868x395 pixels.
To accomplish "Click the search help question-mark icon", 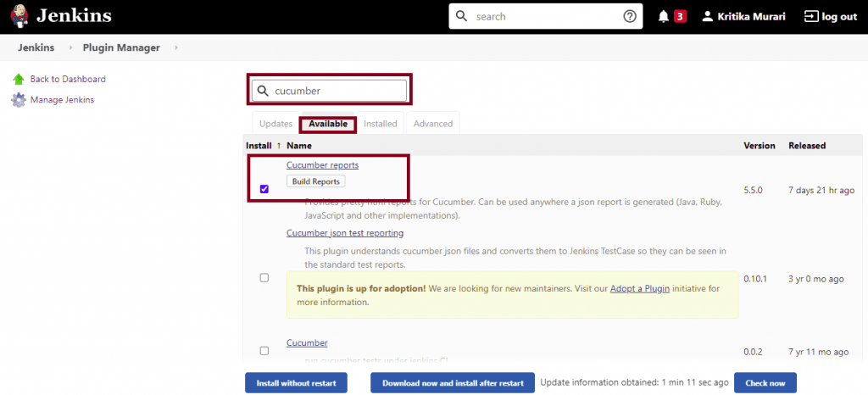I will [629, 16].
